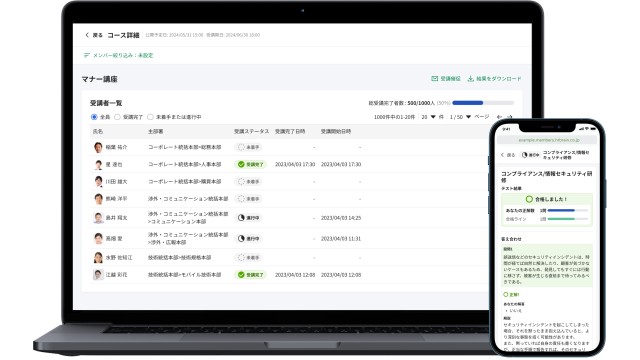
Task: Click 技術統括本部>モバイル技術本部 department cell
Action: (184, 275)
